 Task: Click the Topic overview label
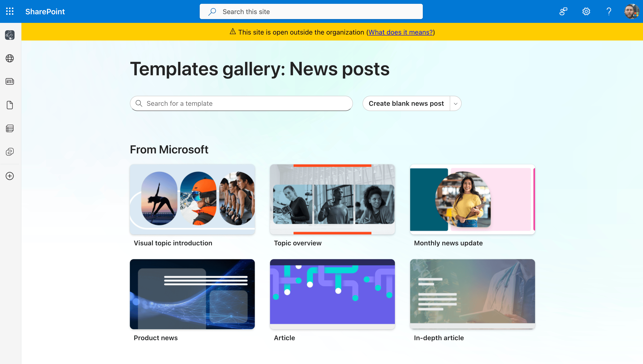coord(298,243)
